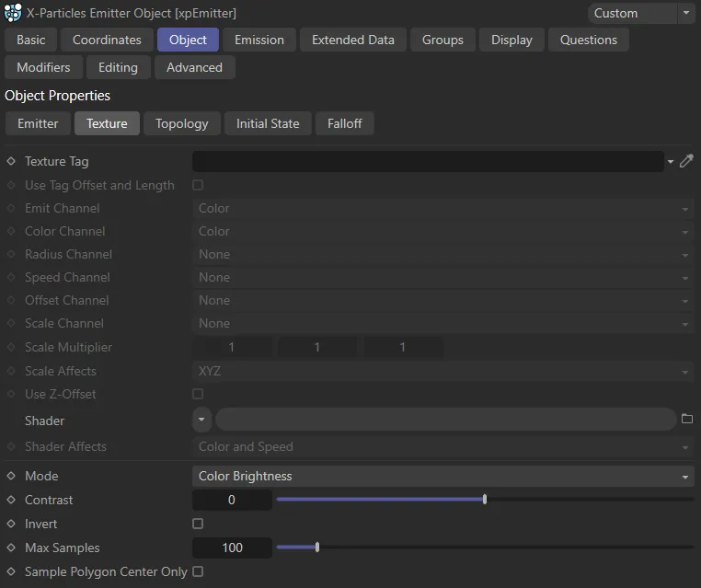Enable Sample Polygon Center Only checkbox
Image resolution: width=701 pixels, height=588 pixels.
click(198, 571)
